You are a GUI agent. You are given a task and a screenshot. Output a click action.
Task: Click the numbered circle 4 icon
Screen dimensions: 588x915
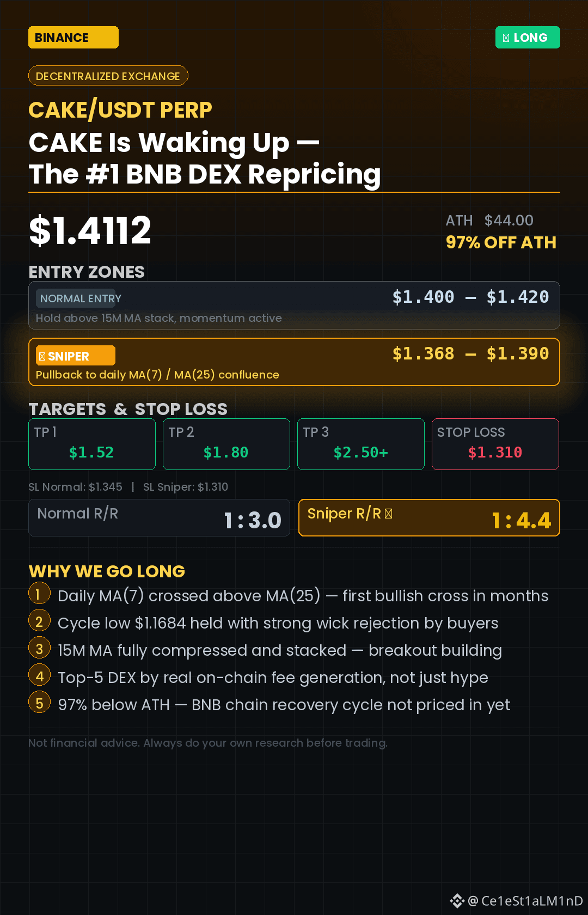click(39, 675)
